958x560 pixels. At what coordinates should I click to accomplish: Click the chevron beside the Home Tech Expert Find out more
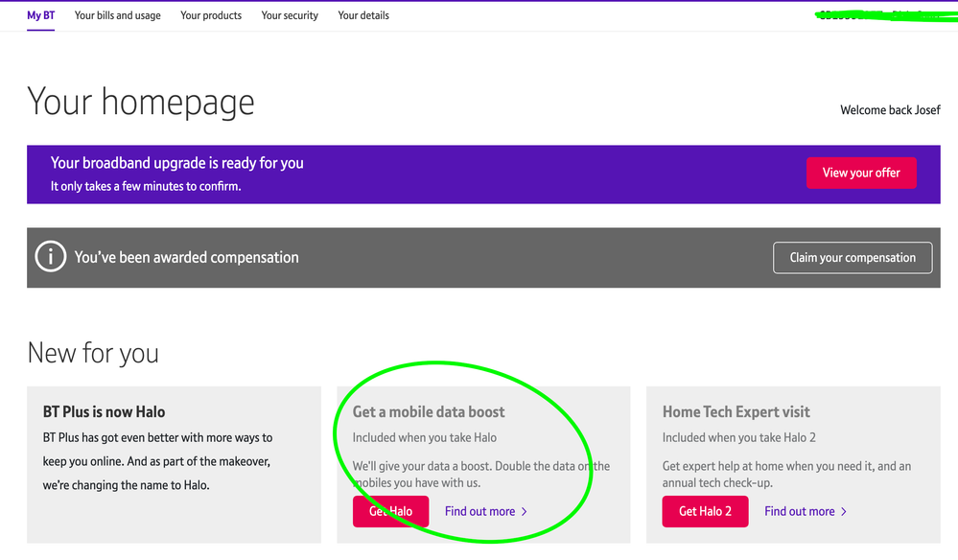(844, 512)
